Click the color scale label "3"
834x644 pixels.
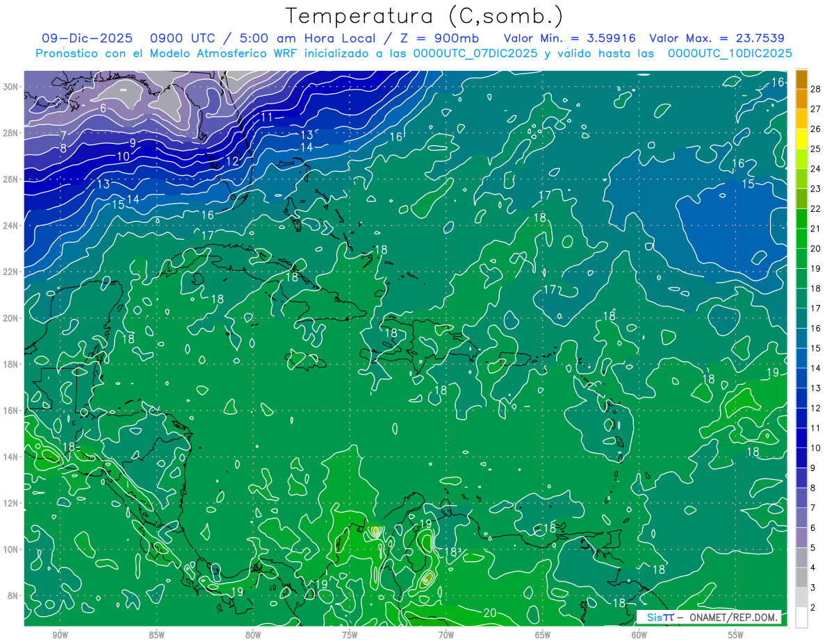click(x=812, y=588)
